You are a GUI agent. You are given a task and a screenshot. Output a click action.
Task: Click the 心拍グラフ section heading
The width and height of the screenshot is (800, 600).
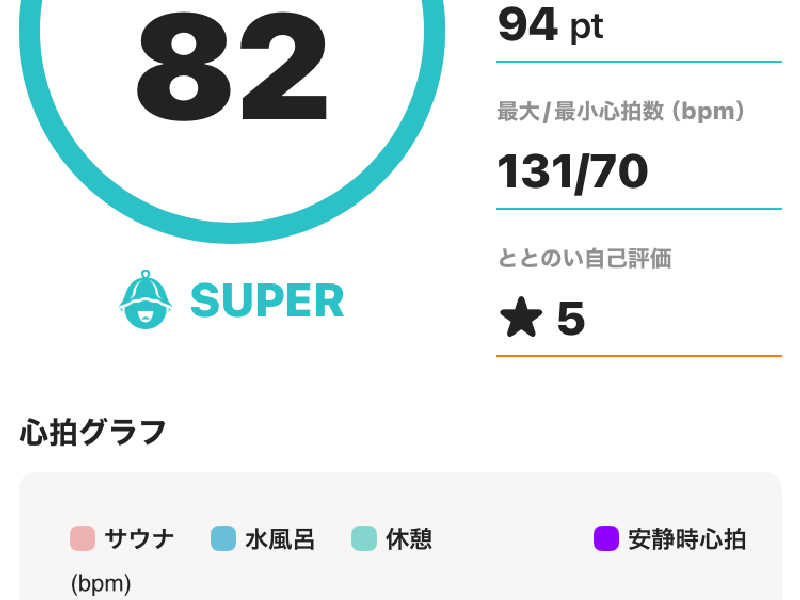[x=93, y=432]
